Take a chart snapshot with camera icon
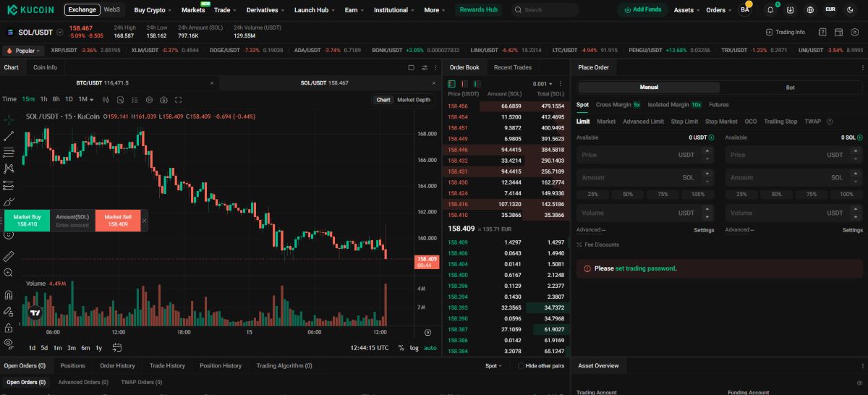868x395 pixels. [164, 99]
